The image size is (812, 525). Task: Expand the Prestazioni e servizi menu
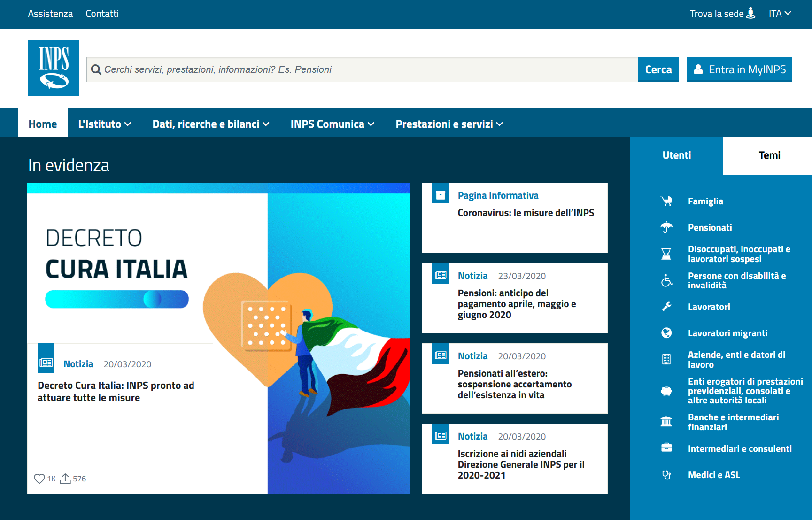click(449, 124)
